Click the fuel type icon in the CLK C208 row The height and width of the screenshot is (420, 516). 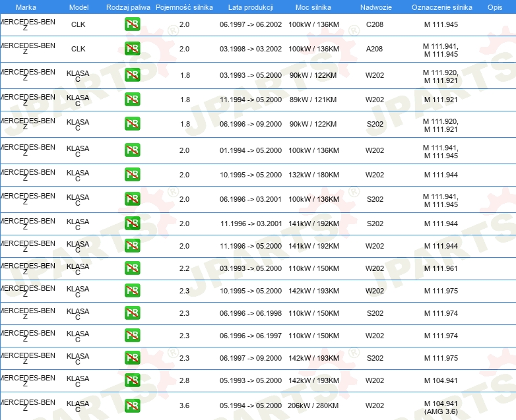click(x=132, y=25)
